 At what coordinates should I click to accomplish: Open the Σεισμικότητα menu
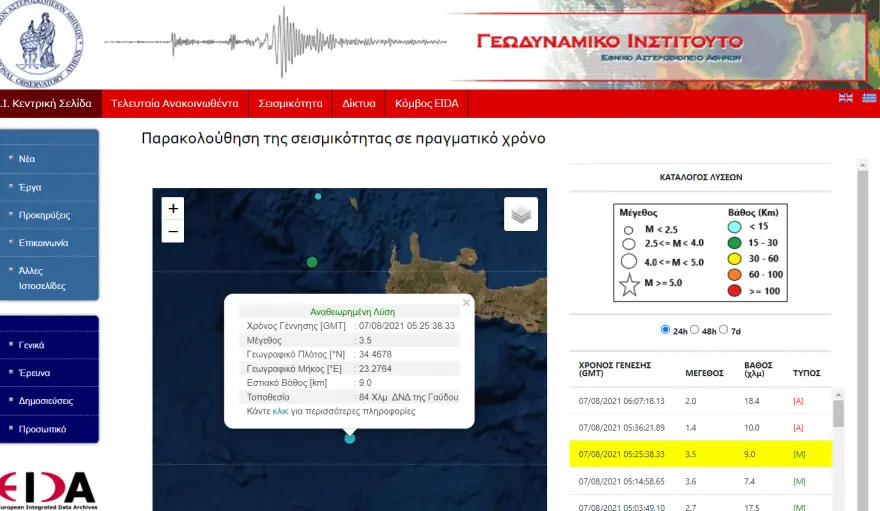290,104
